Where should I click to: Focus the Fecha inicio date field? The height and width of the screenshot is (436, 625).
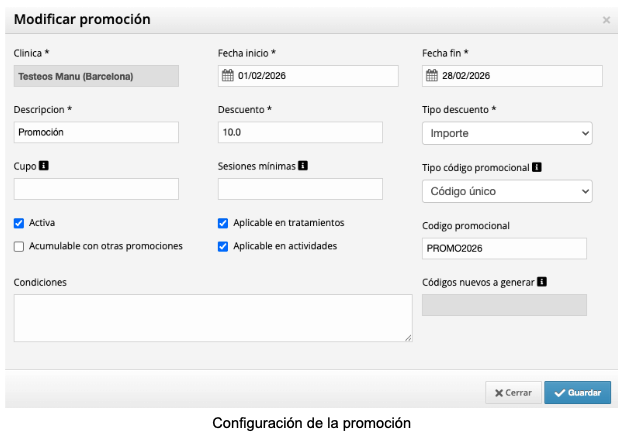(x=308, y=76)
